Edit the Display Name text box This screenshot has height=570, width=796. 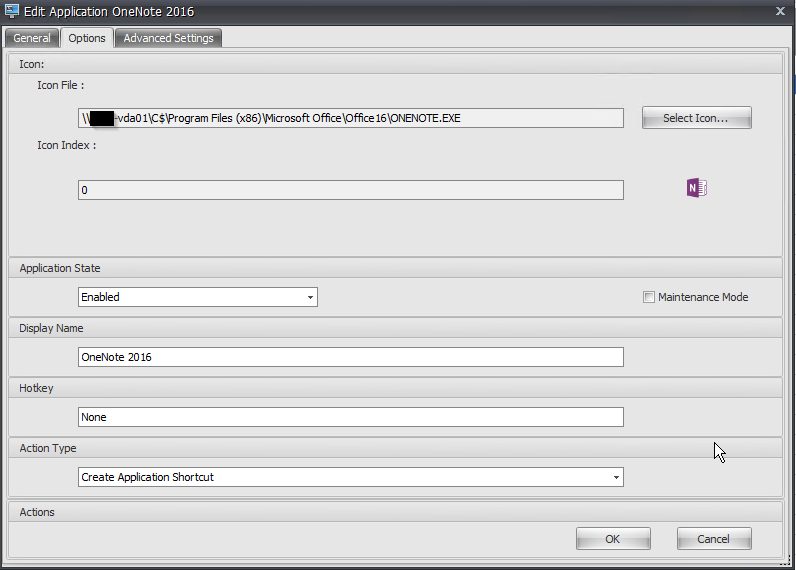coord(351,357)
